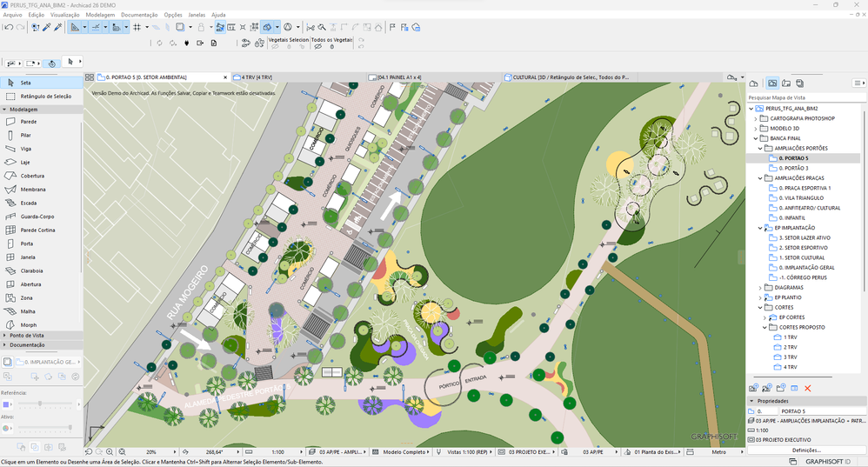
Task: Toggle the guide lines button
Action: click(x=96, y=27)
